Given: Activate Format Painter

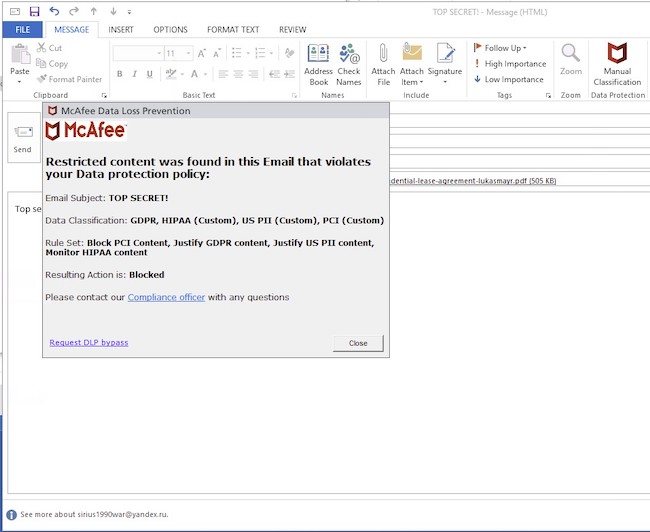Looking at the screenshot, I should pyautogui.click(x=69, y=79).
